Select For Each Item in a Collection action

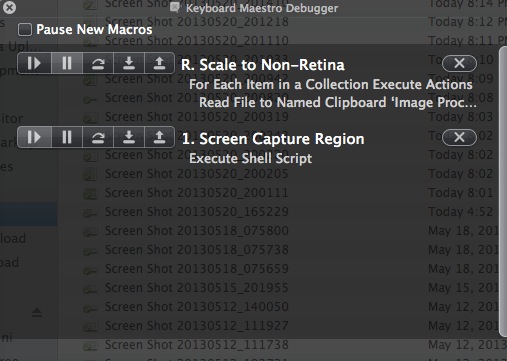pyautogui.click(x=331, y=84)
